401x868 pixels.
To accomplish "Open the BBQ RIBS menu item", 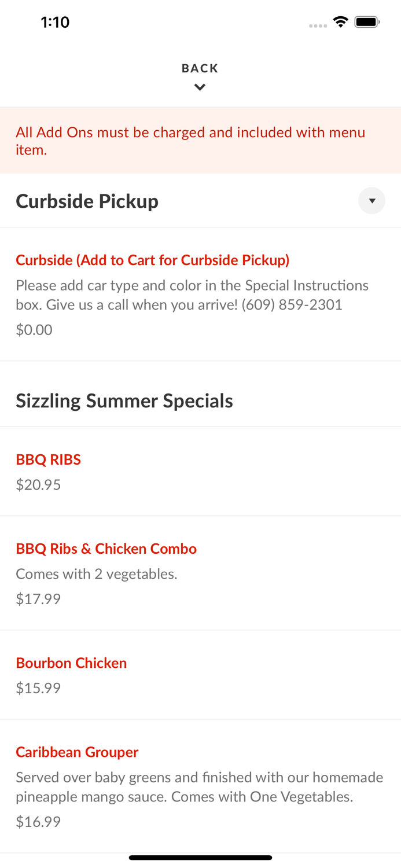I will 48,459.
